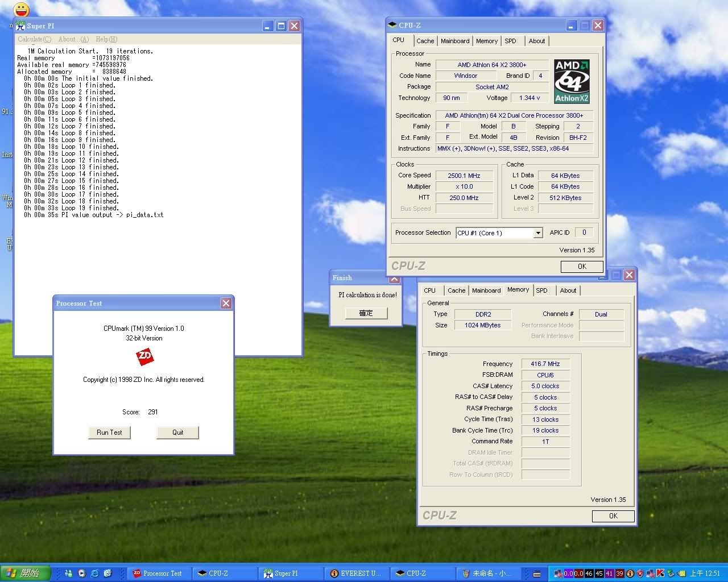Click the Code Name value Windsor
Viewport: 728px width, 582px height.
pos(466,76)
